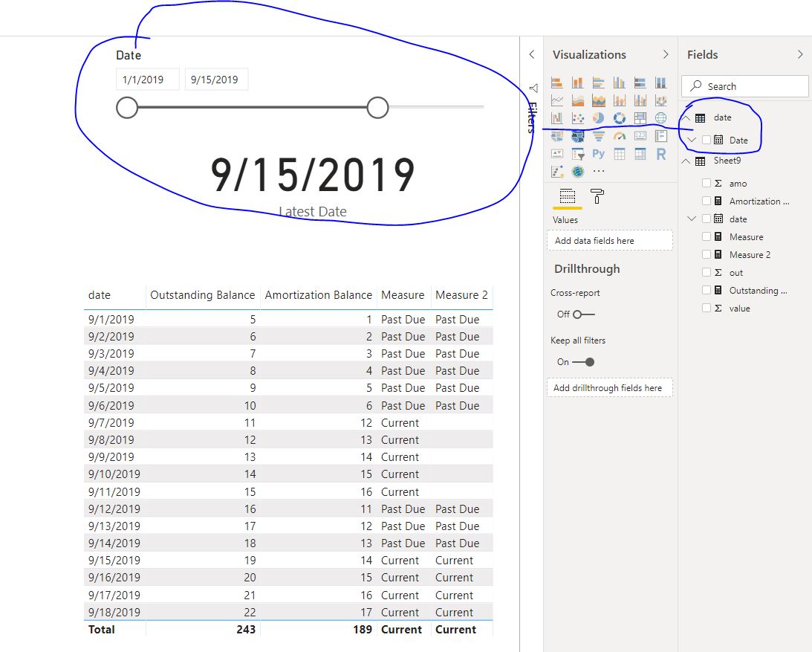Select the 100% stacked bar chart visual
This screenshot has width=812, height=652.
click(x=640, y=83)
